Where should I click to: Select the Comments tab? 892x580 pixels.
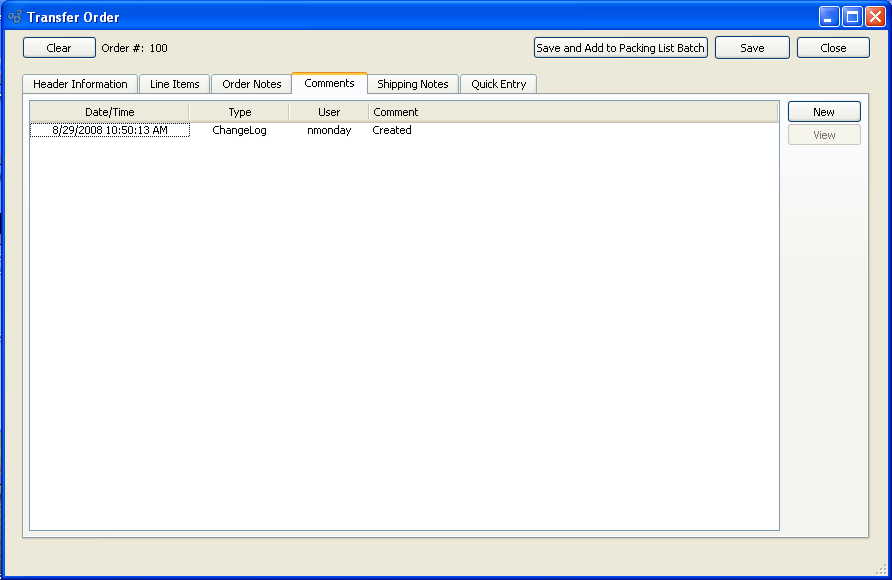(x=329, y=83)
